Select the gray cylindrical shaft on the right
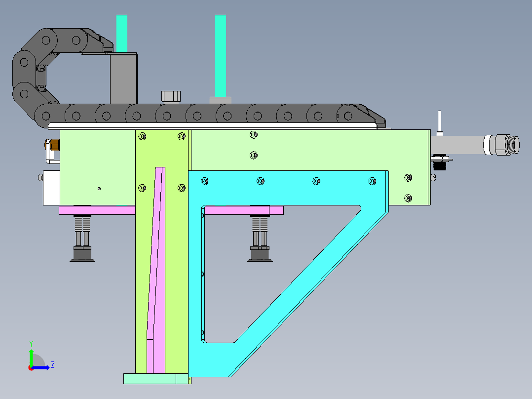The image size is (532, 399). pos(457,145)
